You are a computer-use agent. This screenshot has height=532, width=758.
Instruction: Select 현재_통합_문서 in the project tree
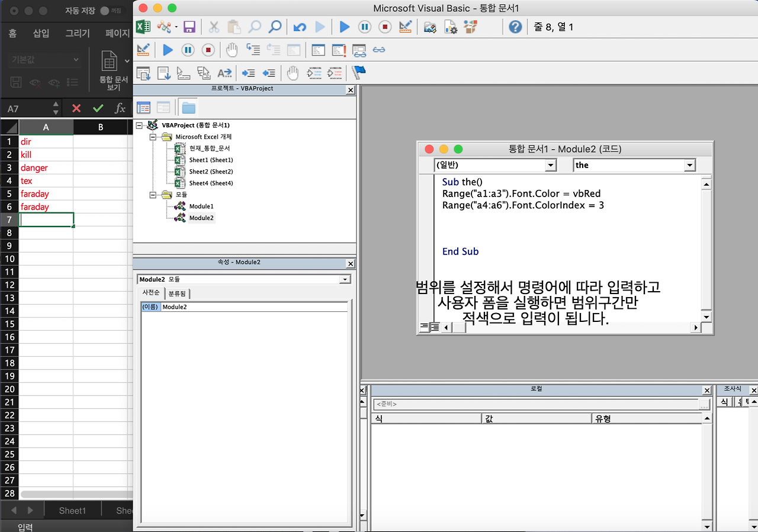coord(209,149)
